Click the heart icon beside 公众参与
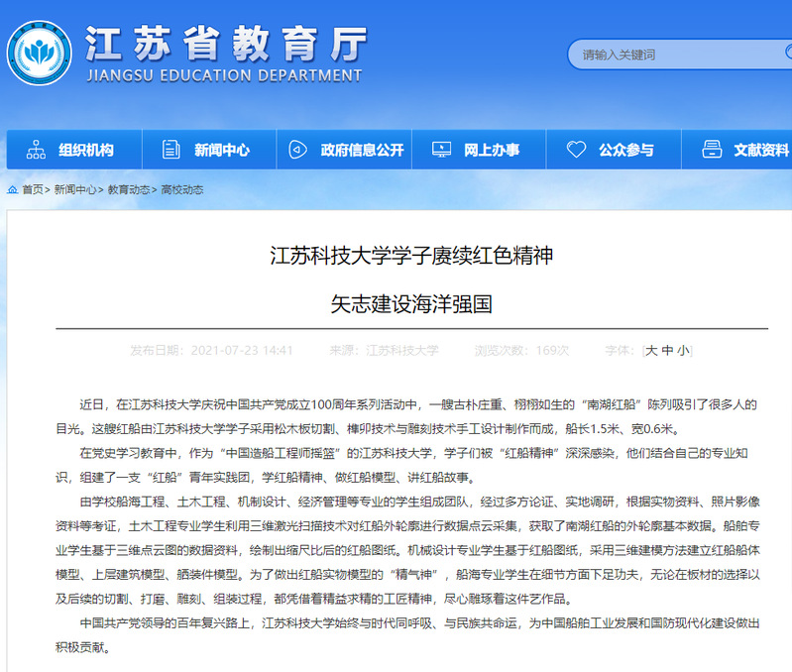Viewport: 792px width, 672px height. click(576, 150)
